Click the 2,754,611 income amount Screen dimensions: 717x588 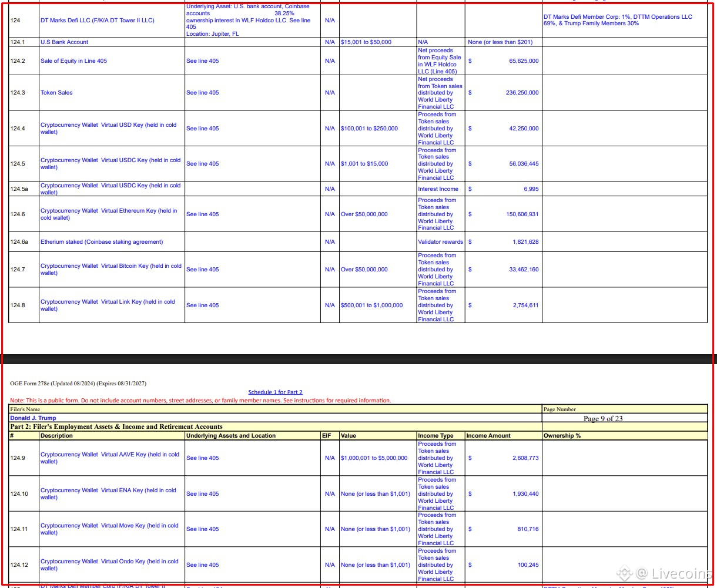tap(525, 305)
